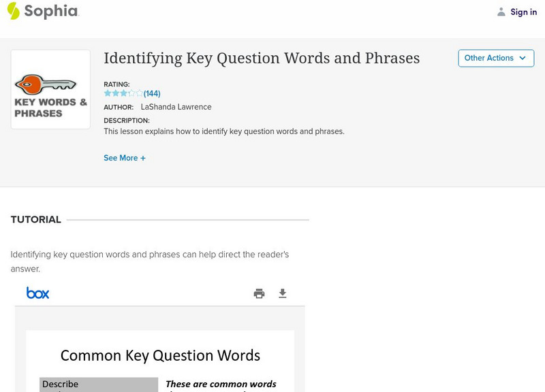Pick the fourth rating star

click(131, 93)
